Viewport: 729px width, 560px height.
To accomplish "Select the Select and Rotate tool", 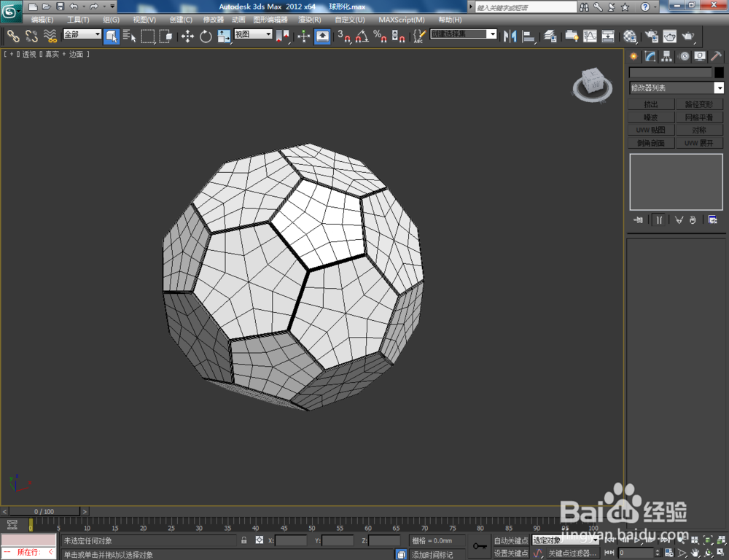I will tap(206, 36).
